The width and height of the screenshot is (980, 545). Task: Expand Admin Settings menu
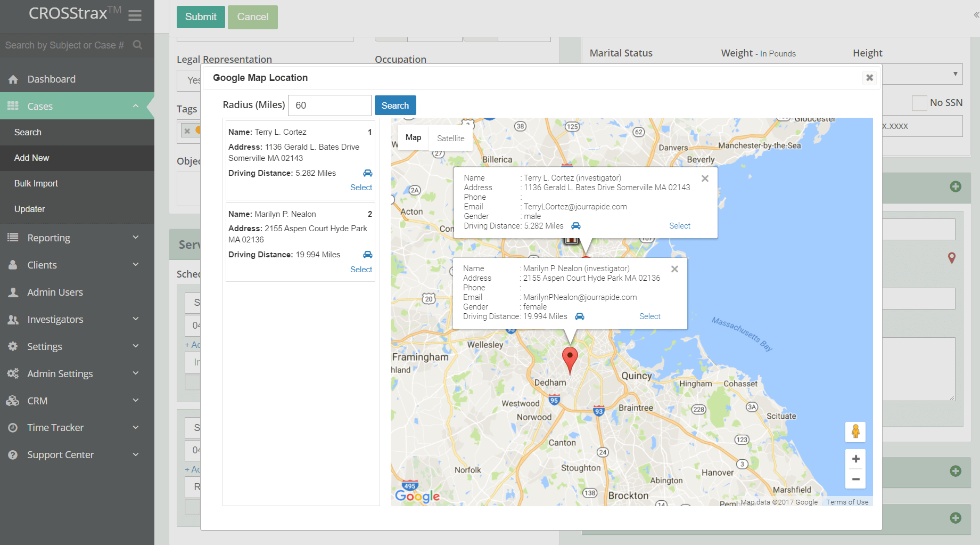pos(77,373)
